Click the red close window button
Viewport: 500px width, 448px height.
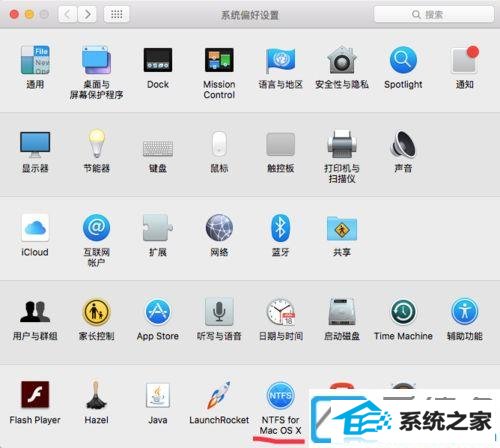(x=14, y=14)
